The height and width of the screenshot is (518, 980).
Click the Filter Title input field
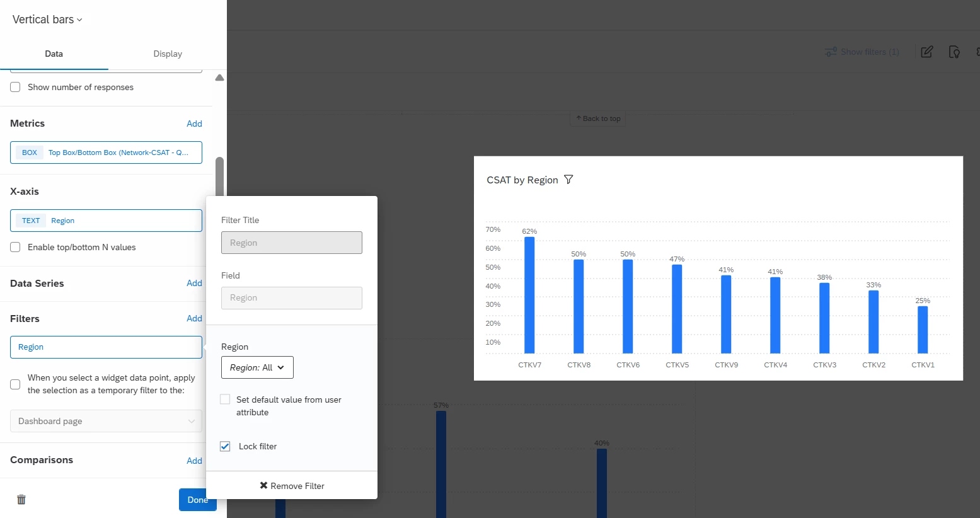pos(292,243)
